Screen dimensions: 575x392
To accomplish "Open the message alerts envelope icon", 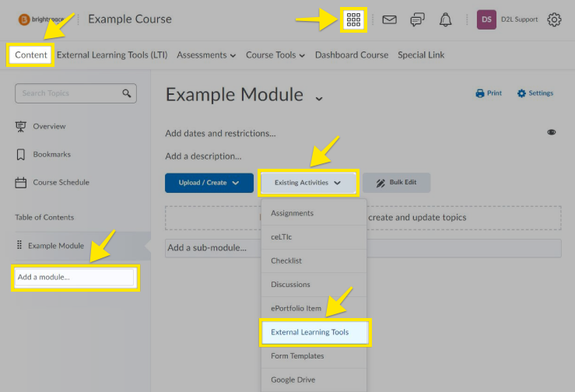I will pyautogui.click(x=390, y=19).
